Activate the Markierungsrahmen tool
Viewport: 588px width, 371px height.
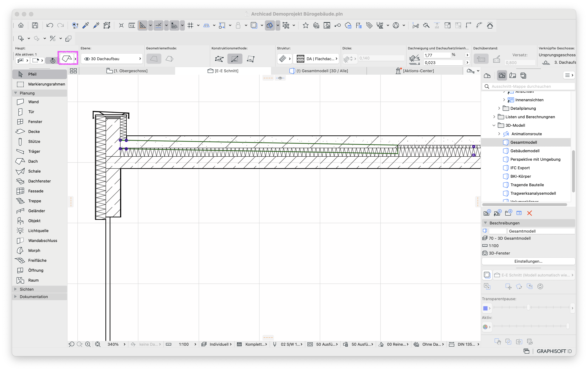coord(40,84)
